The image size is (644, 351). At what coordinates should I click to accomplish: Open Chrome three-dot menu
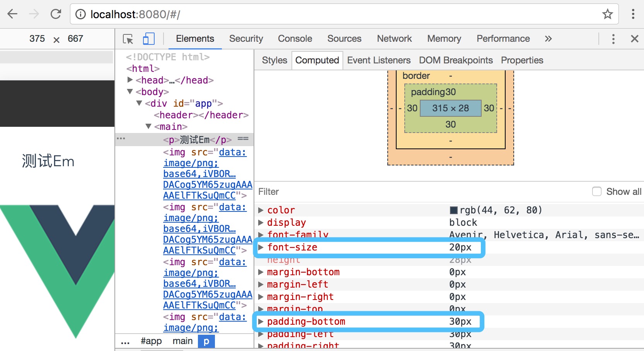pos(633,14)
